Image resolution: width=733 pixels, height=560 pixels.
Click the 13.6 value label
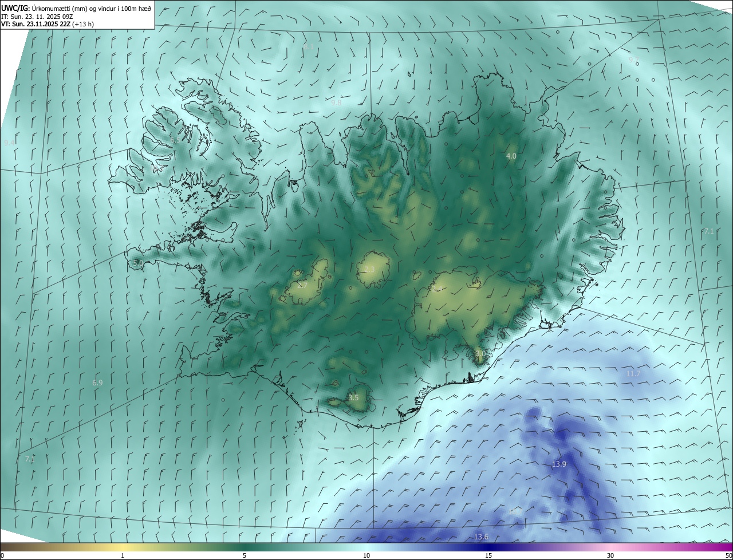coord(482,537)
